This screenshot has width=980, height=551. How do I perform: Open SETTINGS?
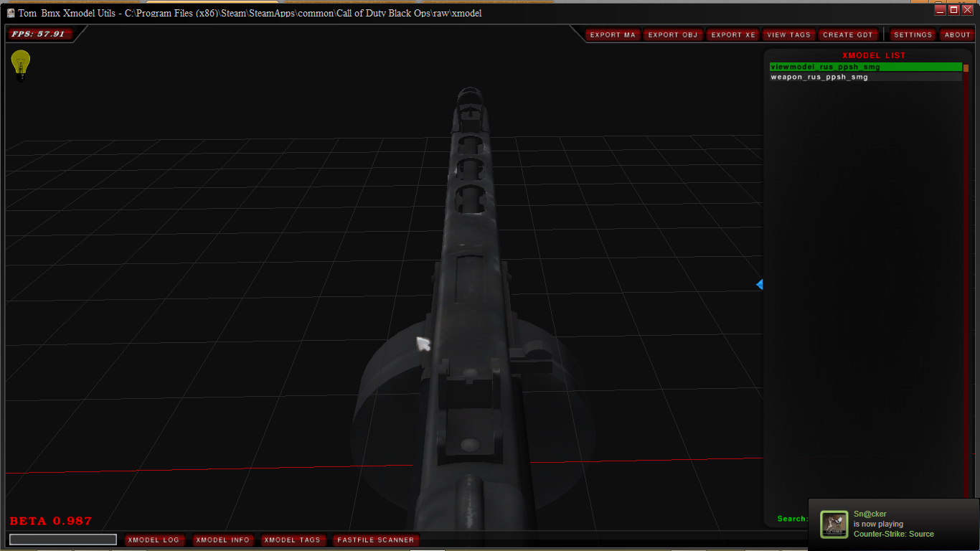coord(913,34)
